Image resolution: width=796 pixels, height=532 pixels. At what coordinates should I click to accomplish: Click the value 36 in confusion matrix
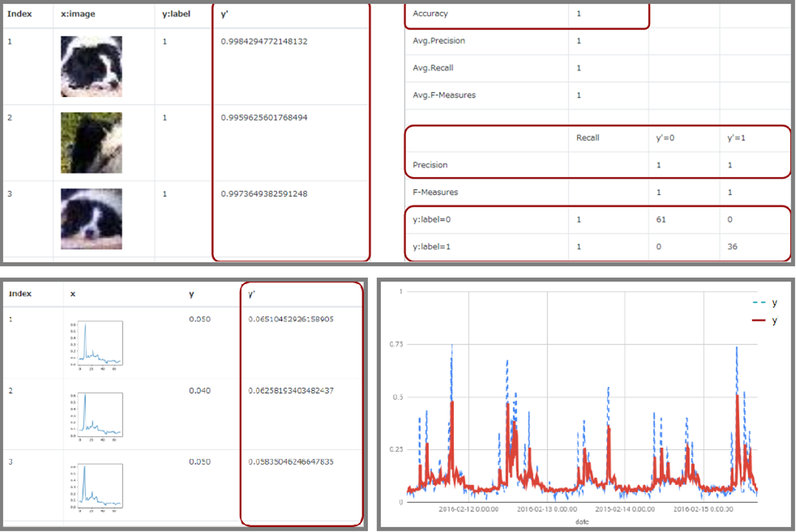pos(732,246)
